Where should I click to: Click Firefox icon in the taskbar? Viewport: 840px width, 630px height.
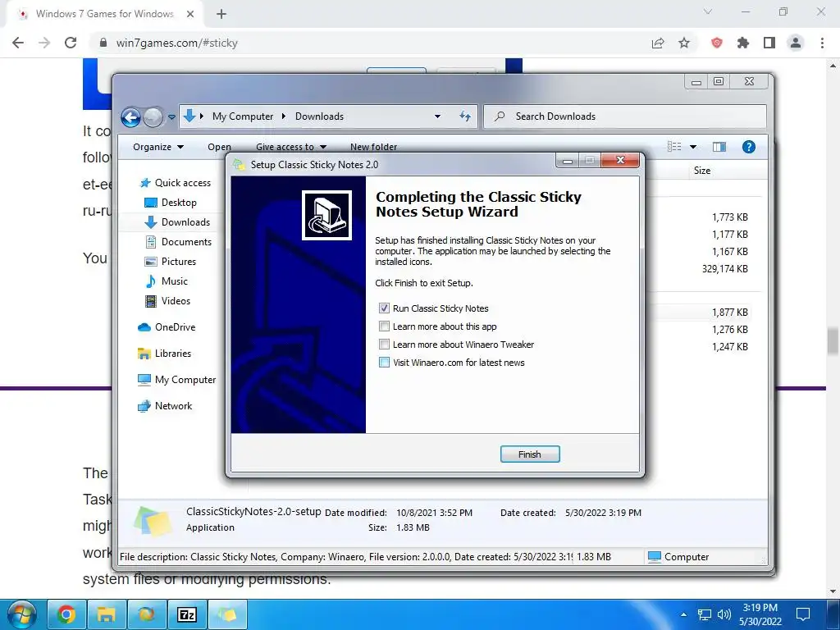pyautogui.click(x=146, y=614)
